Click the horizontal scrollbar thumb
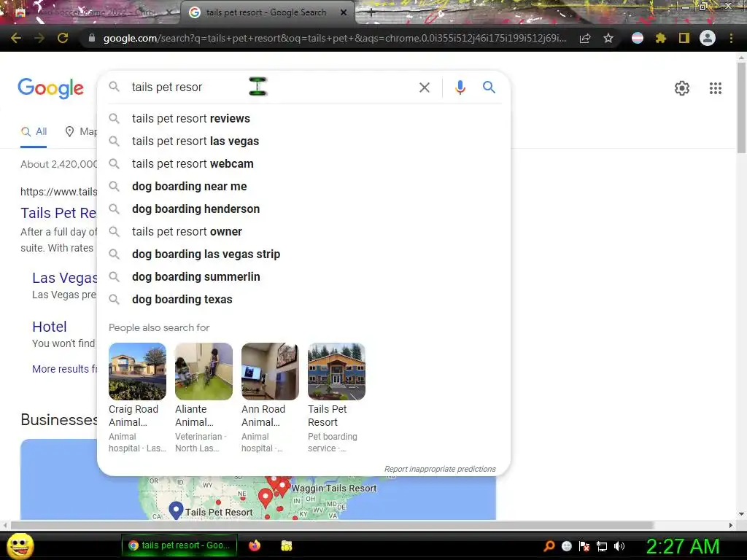 [x=333, y=525]
